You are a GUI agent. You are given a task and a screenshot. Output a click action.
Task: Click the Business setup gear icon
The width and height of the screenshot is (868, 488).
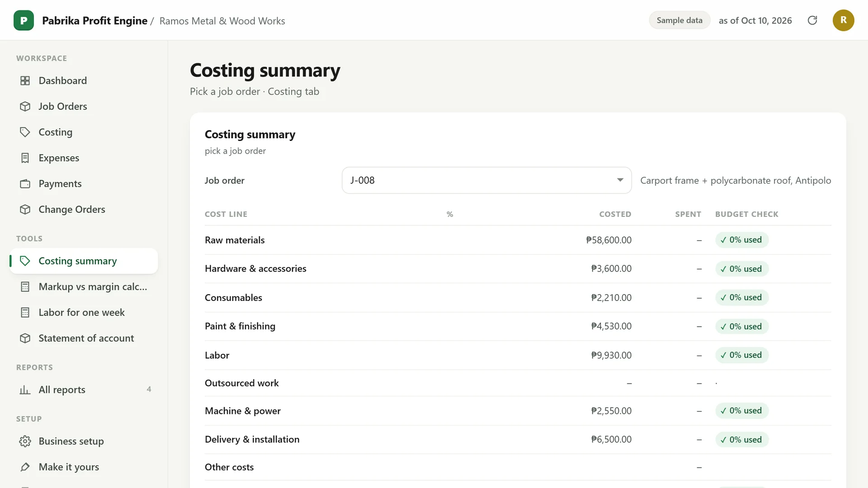[25, 441]
